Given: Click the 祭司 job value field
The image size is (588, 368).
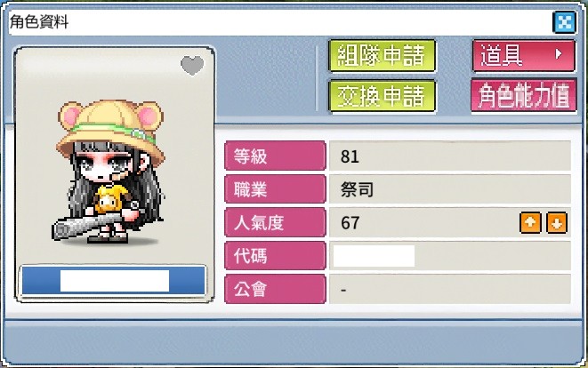Looking at the screenshot, I should 449,188.
